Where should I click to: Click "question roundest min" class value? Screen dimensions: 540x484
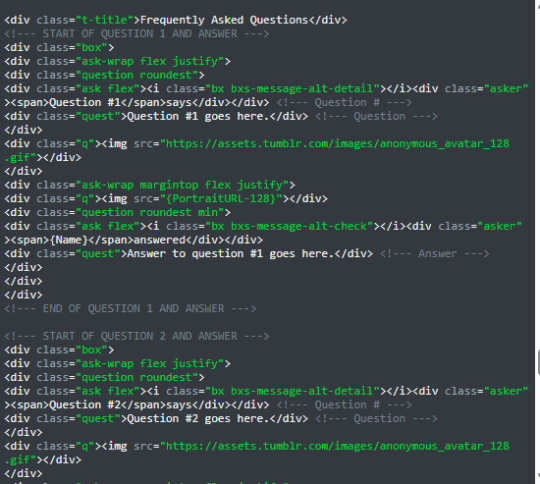(149, 212)
